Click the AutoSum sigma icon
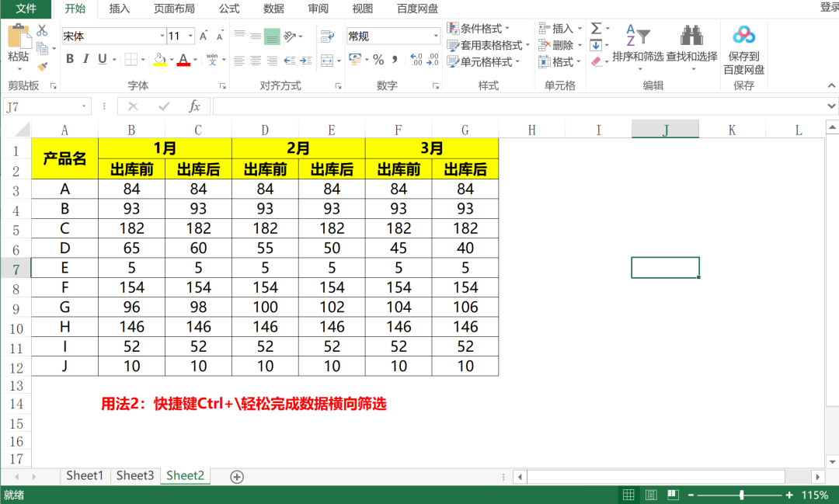The height and width of the screenshot is (504, 839). click(596, 29)
